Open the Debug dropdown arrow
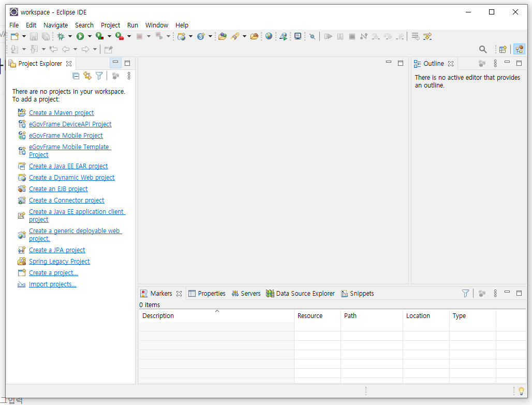The height and width of the screenshot is (405, 532). point(70,36)
